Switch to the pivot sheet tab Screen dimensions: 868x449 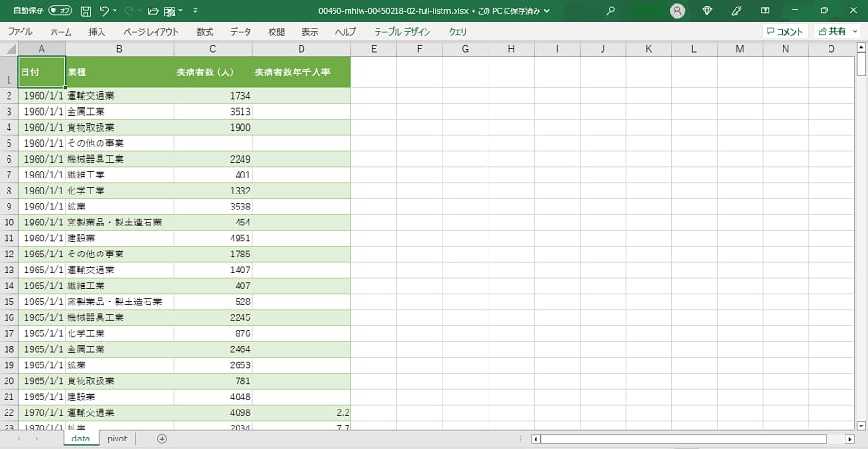[117, 439]
